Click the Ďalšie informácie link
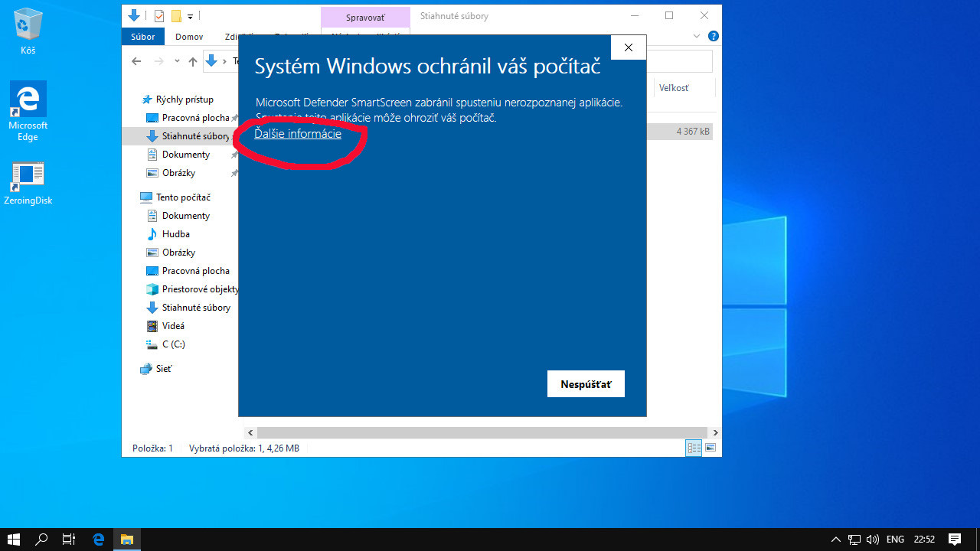The image size is (980, 551). pos(298,134)
